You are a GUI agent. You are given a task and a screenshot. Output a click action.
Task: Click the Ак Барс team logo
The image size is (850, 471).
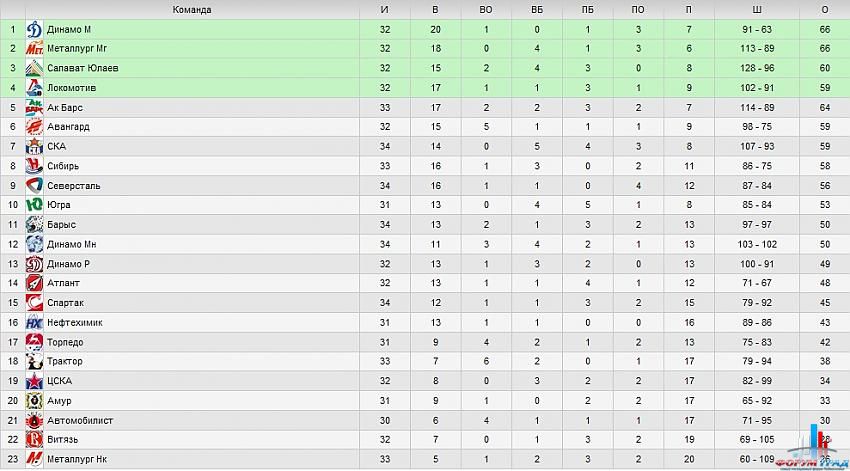pos(34,107)
